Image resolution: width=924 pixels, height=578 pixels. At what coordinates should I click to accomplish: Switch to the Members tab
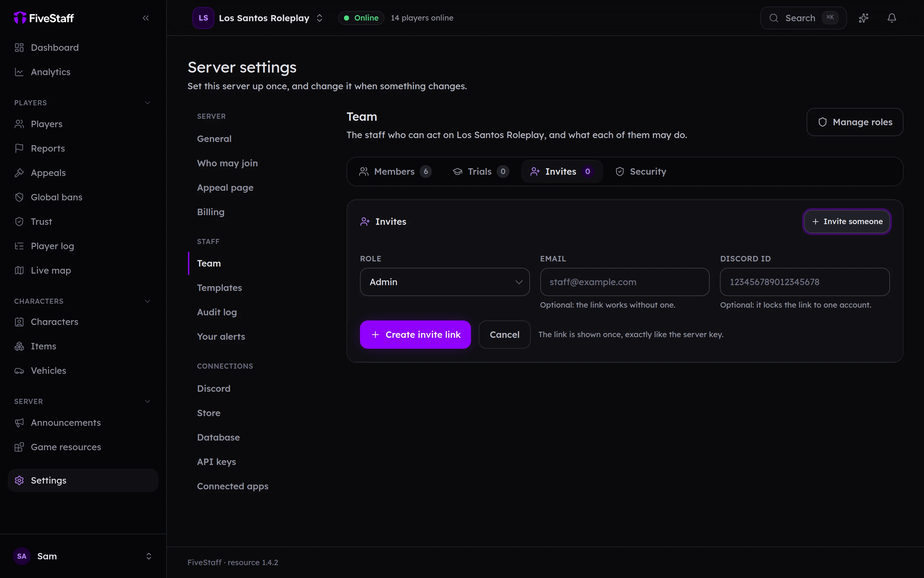[x=395, y=172]
